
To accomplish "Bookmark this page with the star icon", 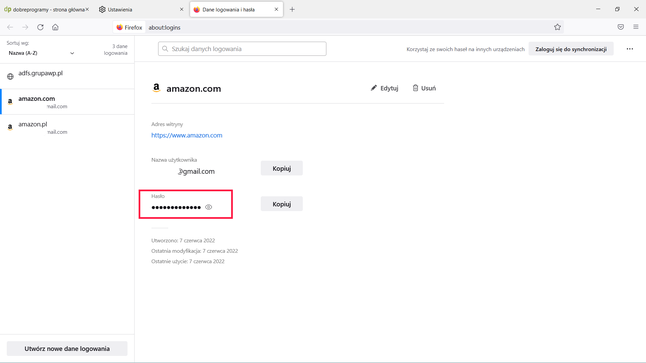I will click(x=557, y=27).
